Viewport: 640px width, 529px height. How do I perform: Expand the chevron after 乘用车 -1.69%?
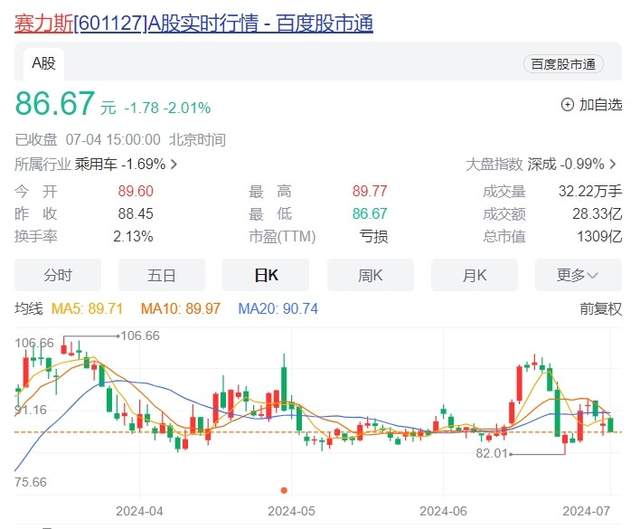click(174, 164)
